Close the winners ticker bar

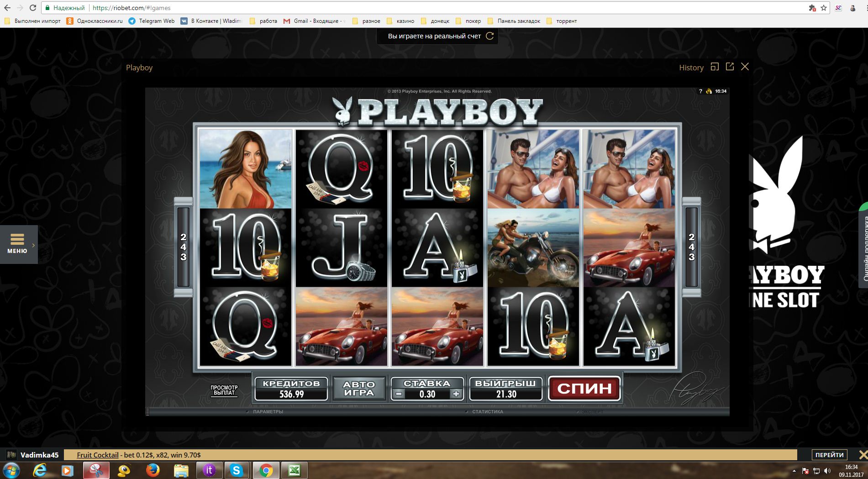pos(863,455)
